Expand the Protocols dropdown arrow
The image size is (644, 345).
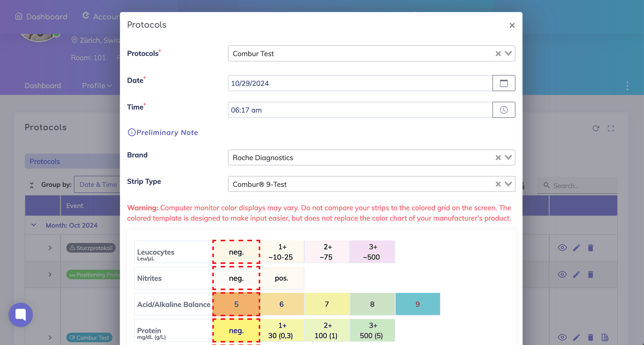[x=508, y=53]
